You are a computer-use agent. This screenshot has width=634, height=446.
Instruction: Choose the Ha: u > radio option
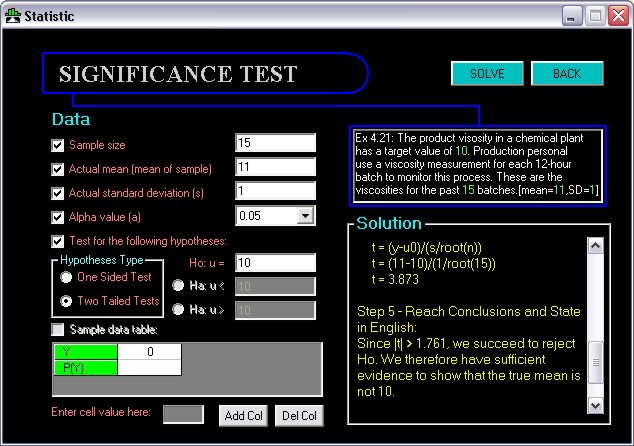pyautogui.click(x=178, y=309)
